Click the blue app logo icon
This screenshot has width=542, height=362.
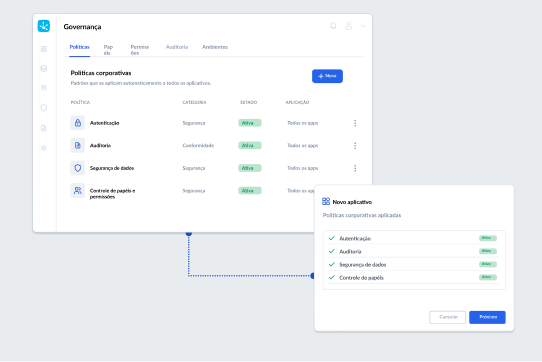click(44, 26)
